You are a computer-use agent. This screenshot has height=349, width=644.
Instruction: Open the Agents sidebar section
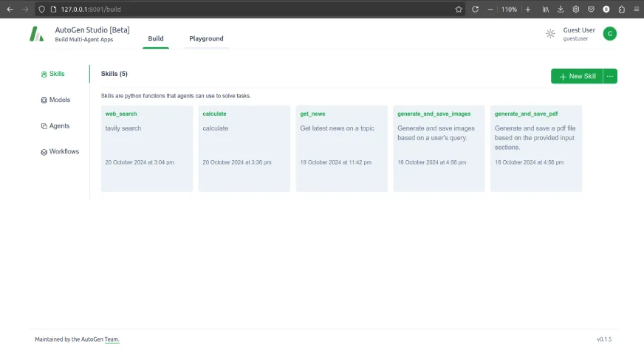(x=55, y=126)
